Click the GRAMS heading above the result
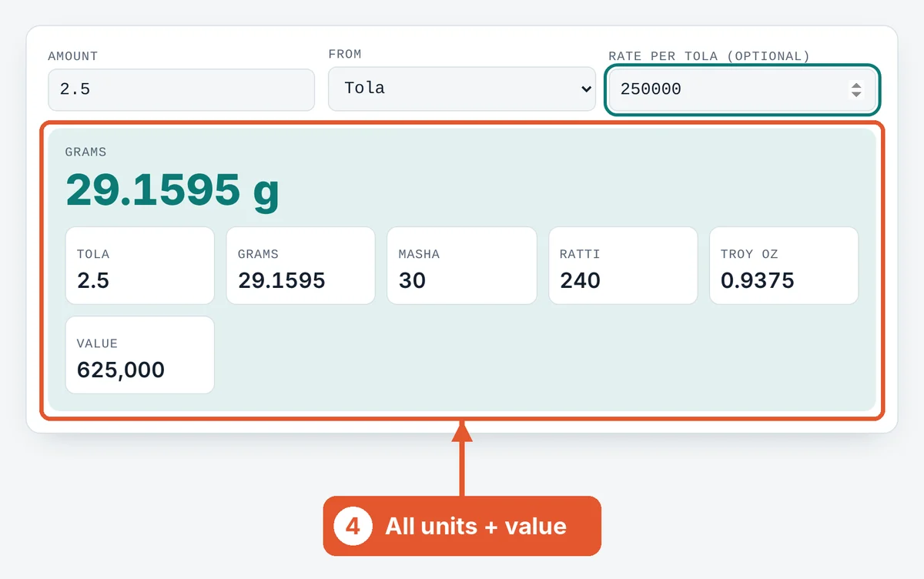 [85, 152]
